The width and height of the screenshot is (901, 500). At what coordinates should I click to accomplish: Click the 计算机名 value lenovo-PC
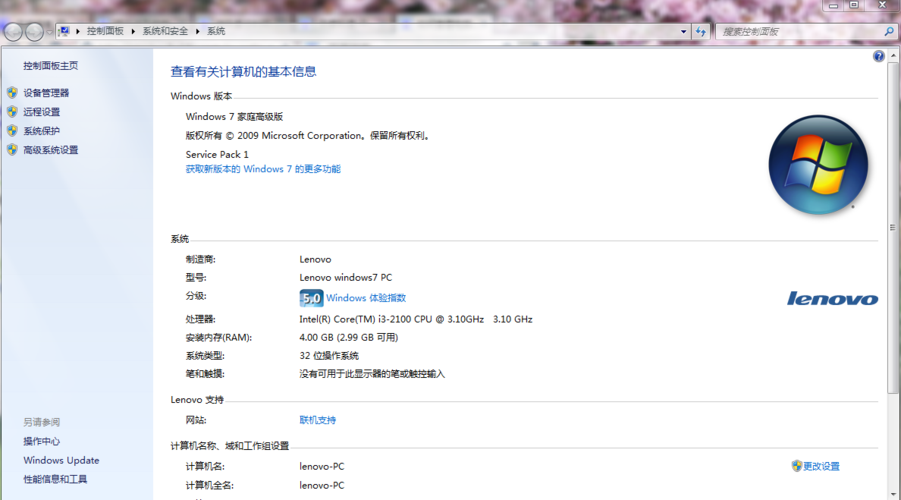click(322, 466)
